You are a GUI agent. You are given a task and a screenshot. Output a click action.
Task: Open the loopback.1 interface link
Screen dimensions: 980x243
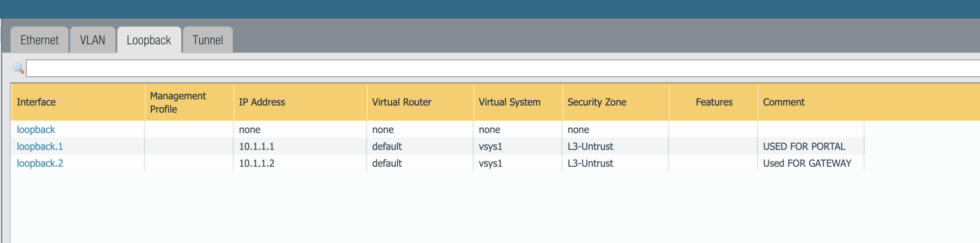[40, 146]
